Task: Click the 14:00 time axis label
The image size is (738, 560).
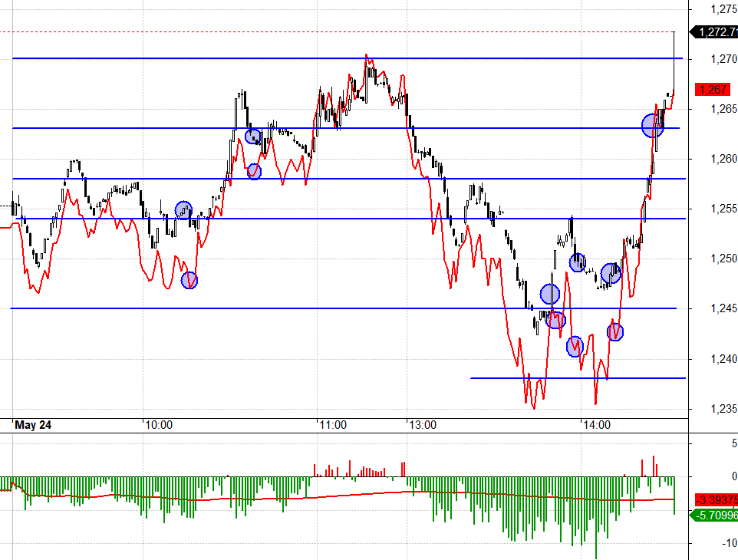Action: tap(597, 425)
